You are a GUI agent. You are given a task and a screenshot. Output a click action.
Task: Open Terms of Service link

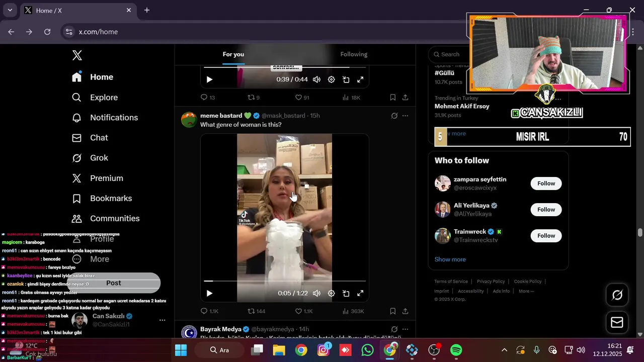click(451, 282)
